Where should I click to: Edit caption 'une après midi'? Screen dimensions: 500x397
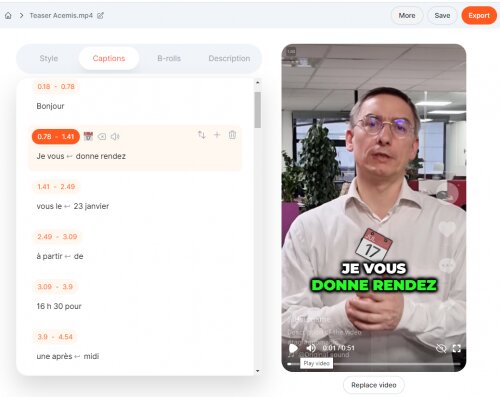68,356
